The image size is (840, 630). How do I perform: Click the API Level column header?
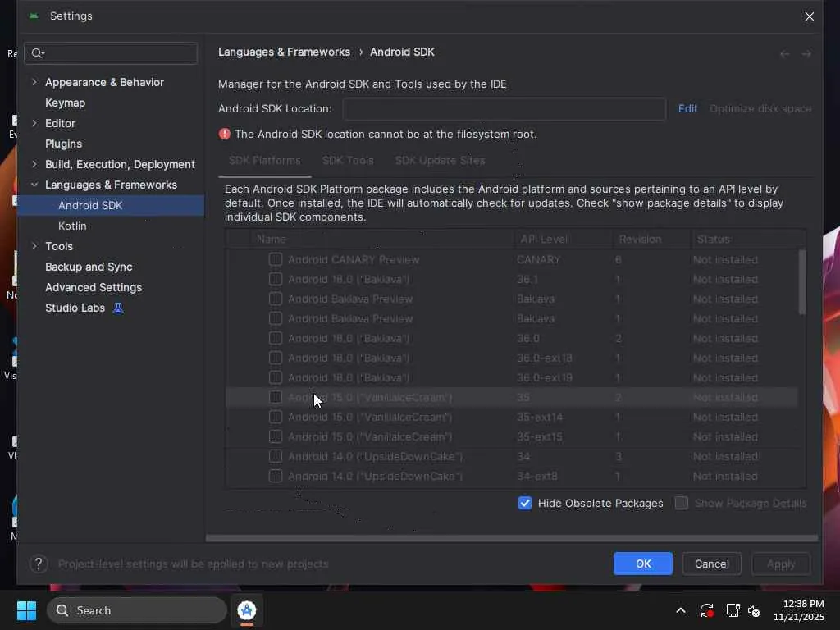tap(563, 239)
